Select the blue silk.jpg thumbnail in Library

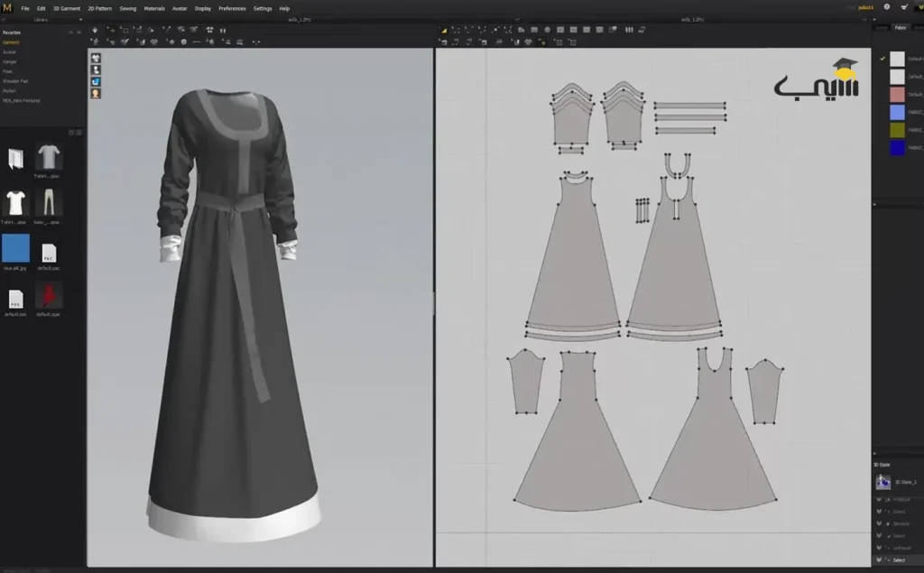click(15, 248)
